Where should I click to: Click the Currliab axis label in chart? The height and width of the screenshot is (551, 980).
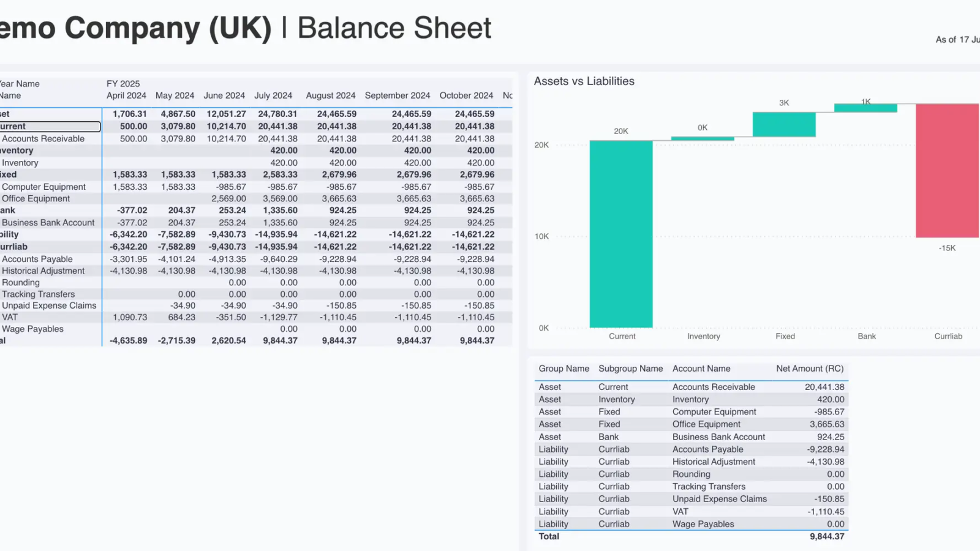948,336
